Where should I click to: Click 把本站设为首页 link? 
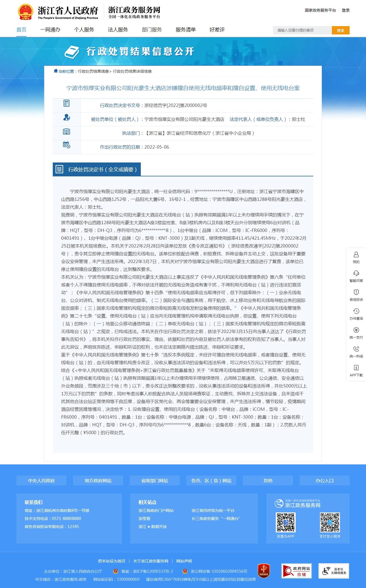click(112, 561)
